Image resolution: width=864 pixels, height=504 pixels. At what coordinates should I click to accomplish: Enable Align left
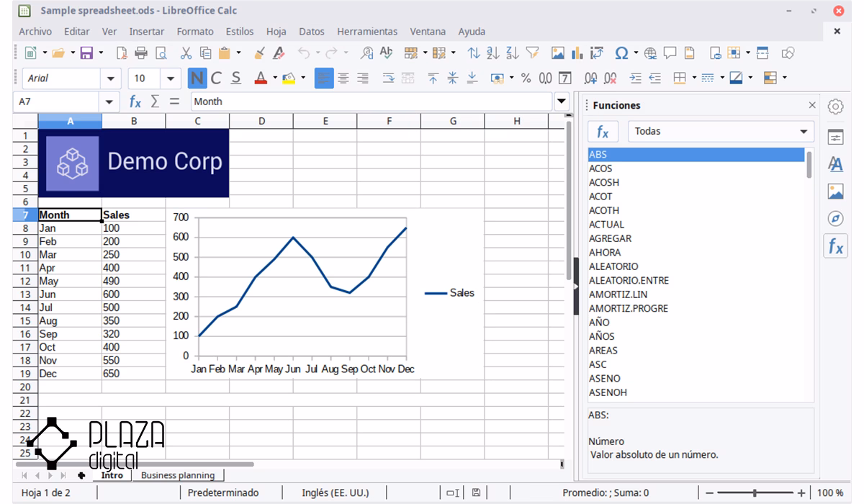coord(324,78)
